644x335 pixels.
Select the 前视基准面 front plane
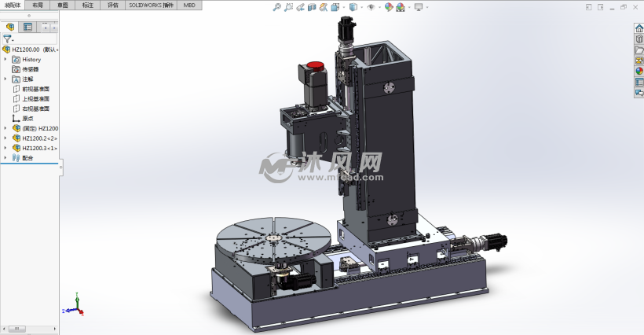tap(31, 89)
